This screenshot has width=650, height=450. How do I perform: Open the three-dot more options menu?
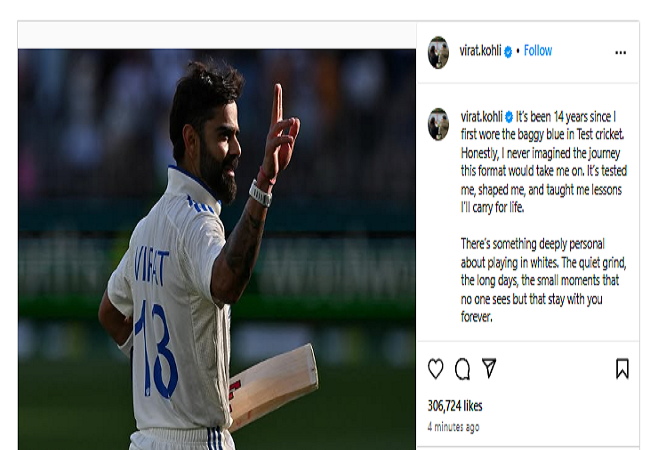[x=620, y=53]
